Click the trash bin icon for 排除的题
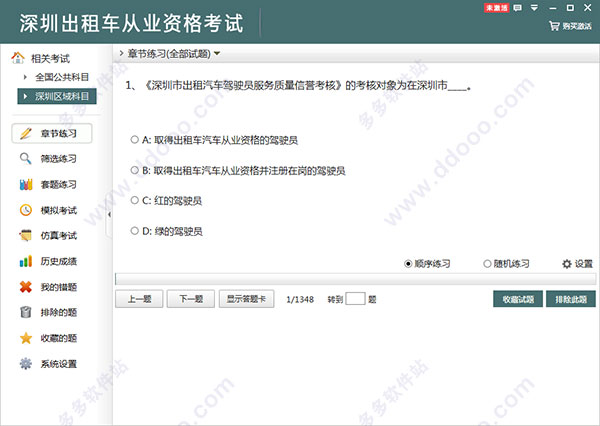Screen dimensions: 600x426 click(x=26, y=312)
